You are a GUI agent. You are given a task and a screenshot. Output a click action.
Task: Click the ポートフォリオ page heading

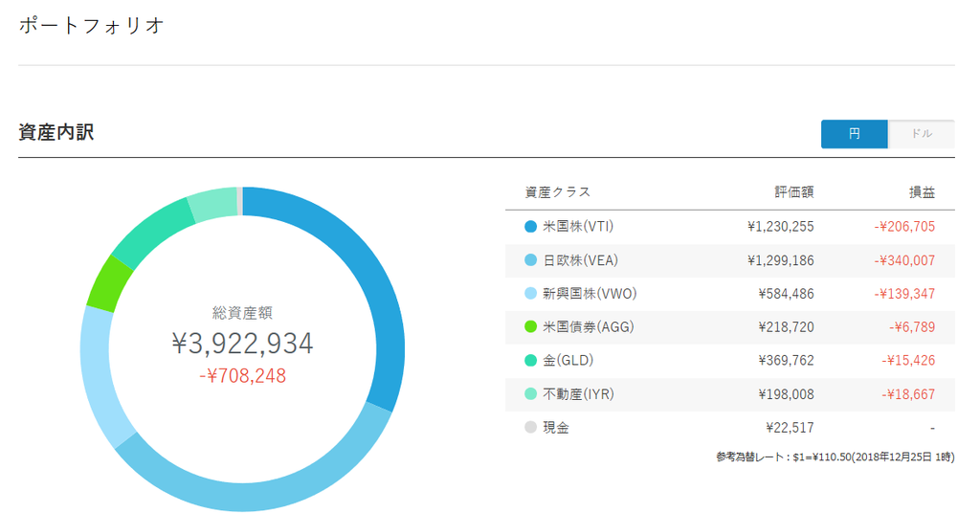pyautogui.click(x=91, y=25)
